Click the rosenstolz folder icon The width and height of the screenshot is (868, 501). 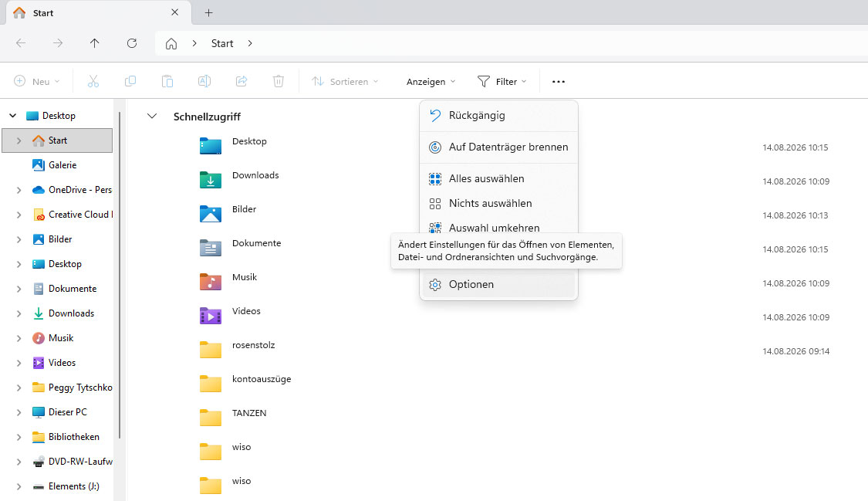211,350
